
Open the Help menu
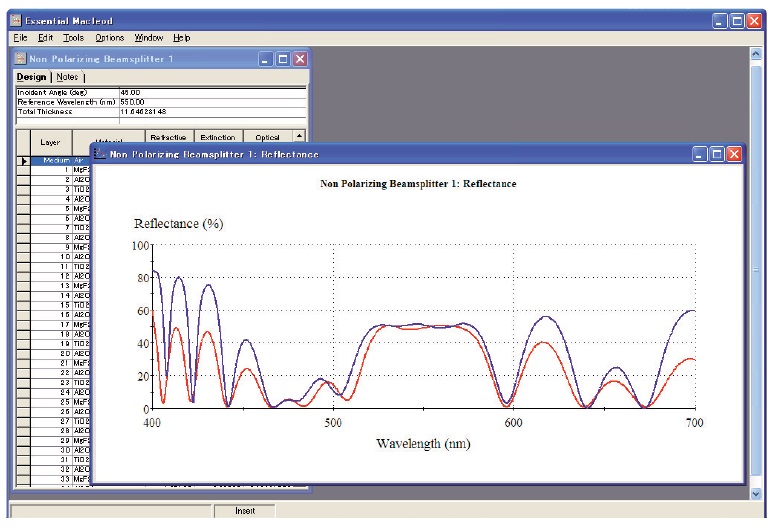tap(181, 37)
